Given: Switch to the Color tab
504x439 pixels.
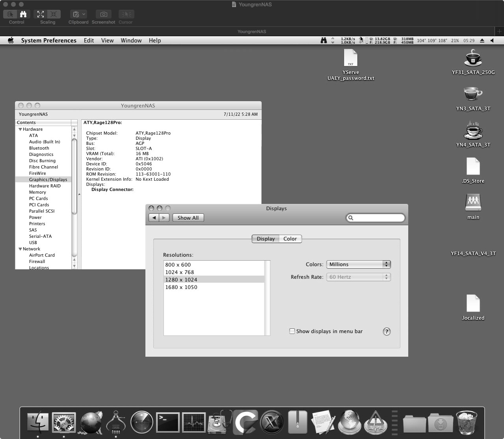Looking at the screenshot, I should point(290,239).
